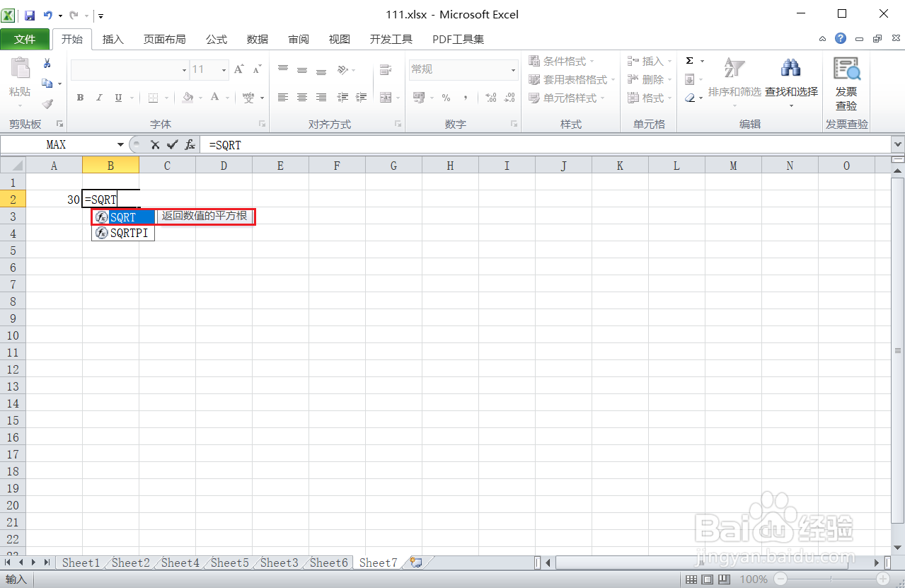Select column D header

click(224, 166)
